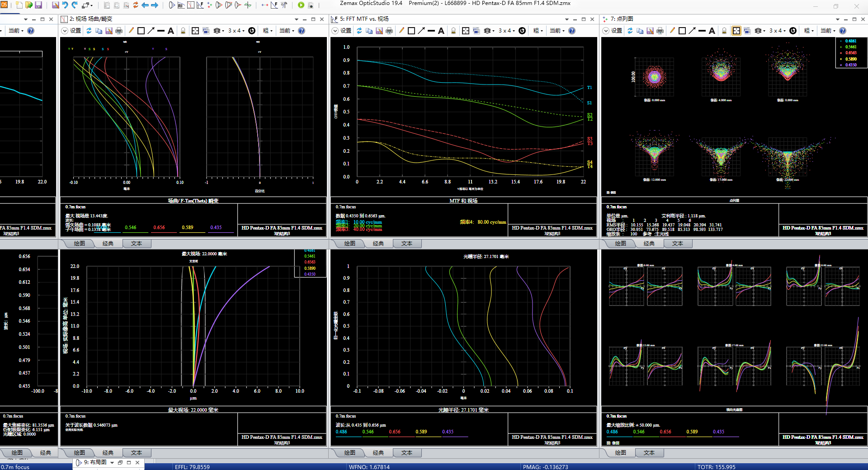Click the 9: 布局图 minimized window tab
The height and width of the screenshot is (470, 868).
(x=95, y=462)
